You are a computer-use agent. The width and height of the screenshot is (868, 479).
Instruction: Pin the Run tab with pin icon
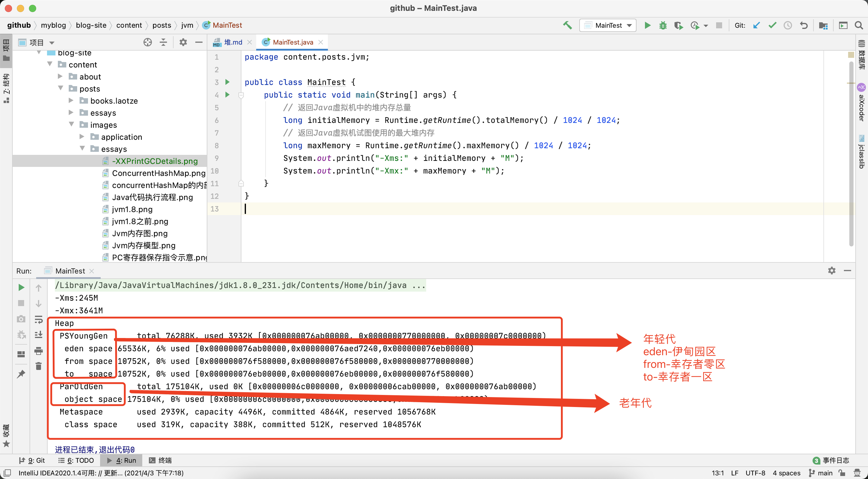click(x=21, y=374)
